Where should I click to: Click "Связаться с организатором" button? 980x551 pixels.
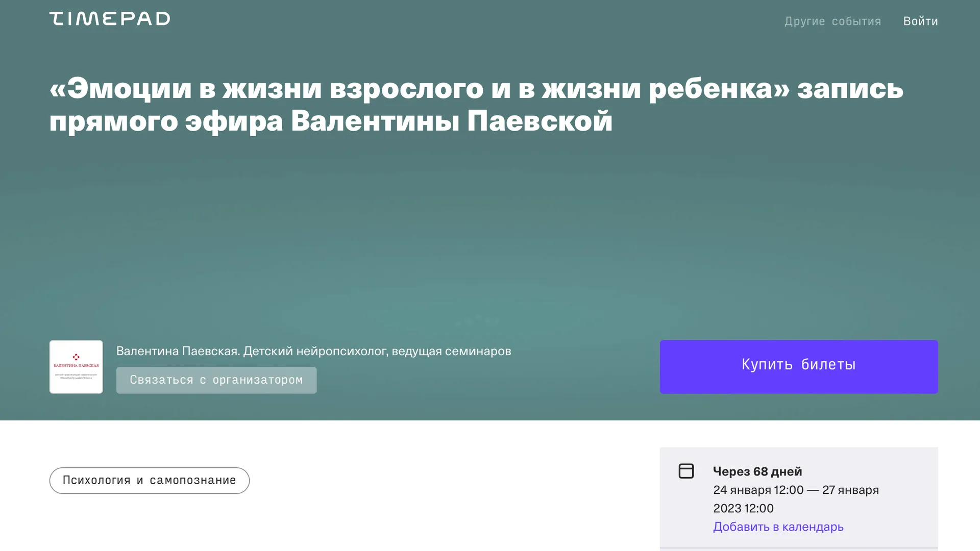coord(216,380)
